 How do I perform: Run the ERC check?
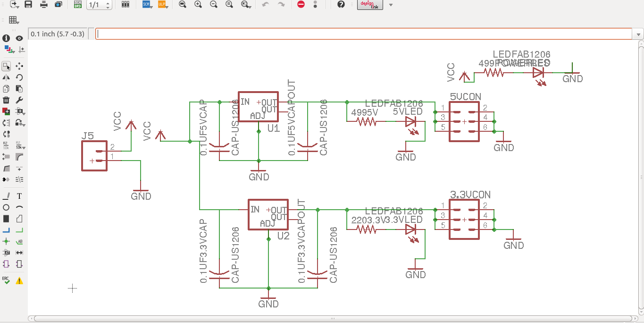[6, 280]
